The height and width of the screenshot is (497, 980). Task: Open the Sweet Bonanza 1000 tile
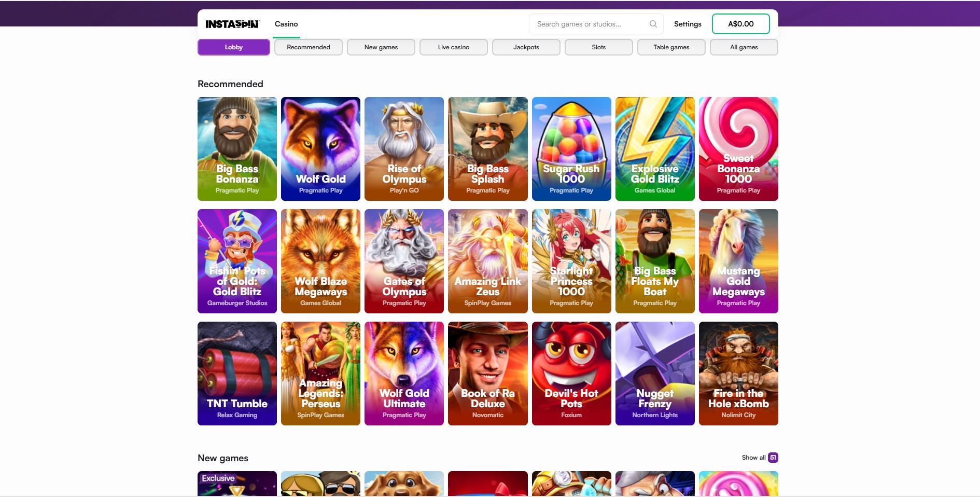(738, 149)
